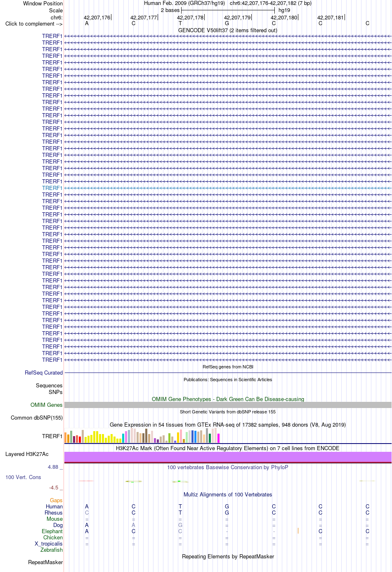Select the Zebrafish species row label

pyautogui.click(x=52, y=550)
